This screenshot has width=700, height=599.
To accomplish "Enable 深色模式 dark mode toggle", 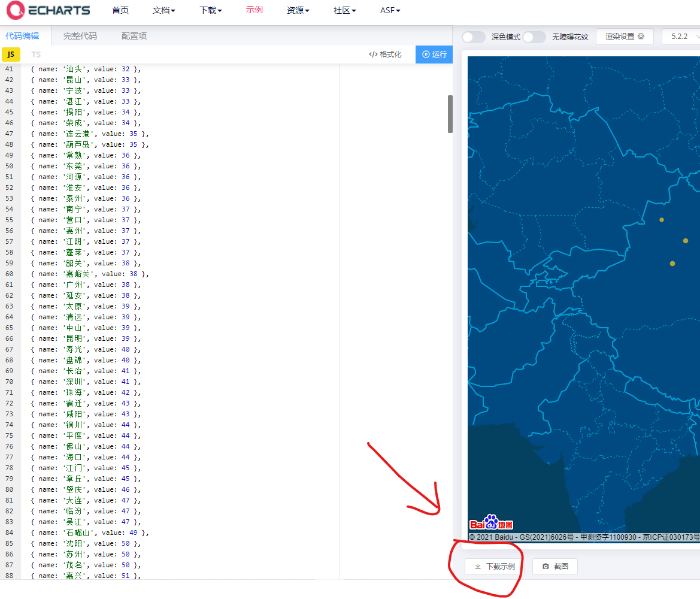I will click(473, 37).
